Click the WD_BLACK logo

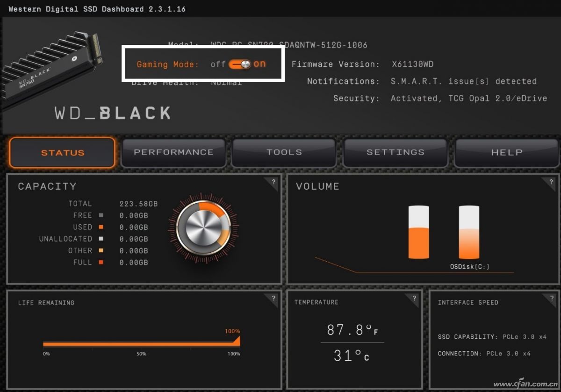pos(113,113)
